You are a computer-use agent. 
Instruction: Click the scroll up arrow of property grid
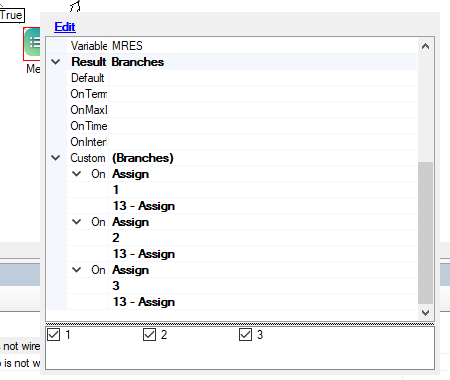(x=425, y=46)
